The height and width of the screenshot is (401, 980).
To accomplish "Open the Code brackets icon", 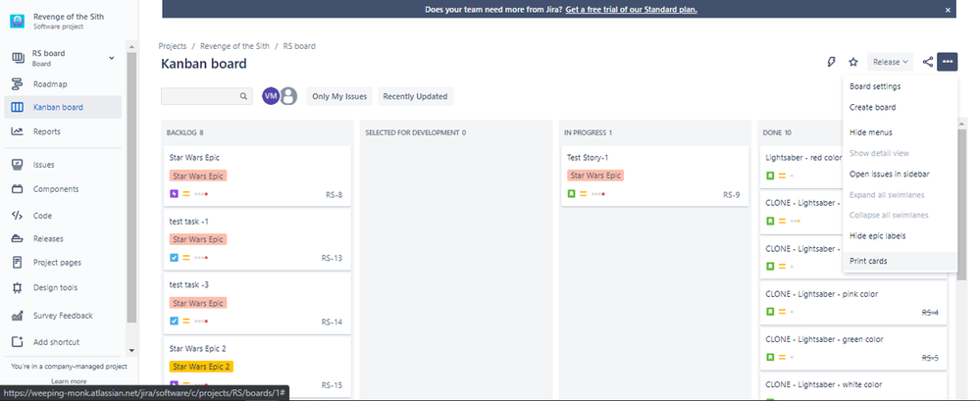I will coord(18,216).
